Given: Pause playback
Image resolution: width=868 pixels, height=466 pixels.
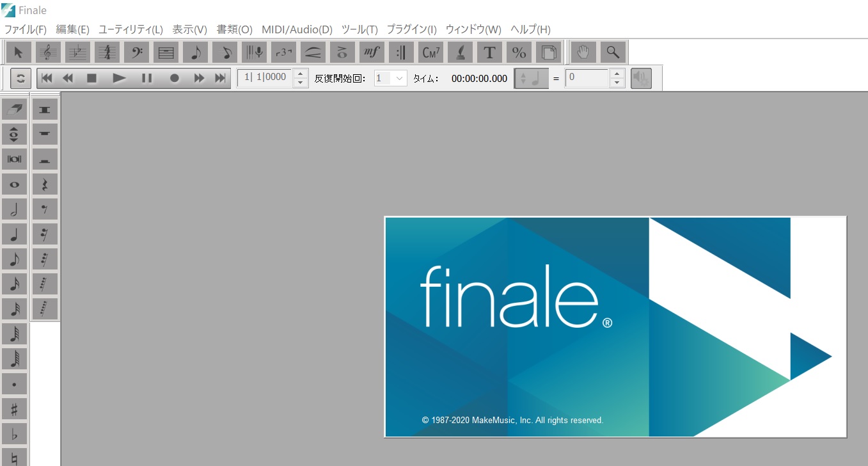Looking at the screenshot, I should point(146,78).
